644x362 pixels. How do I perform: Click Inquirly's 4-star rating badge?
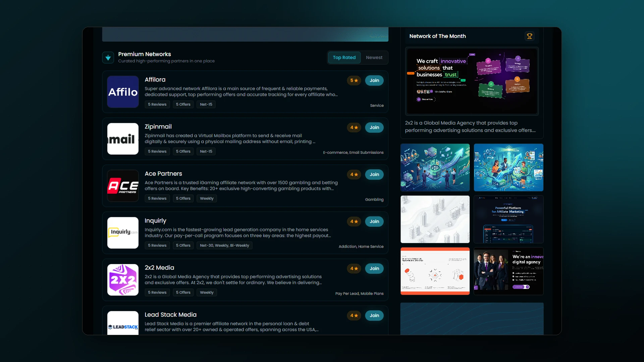(x=354, y=222)
